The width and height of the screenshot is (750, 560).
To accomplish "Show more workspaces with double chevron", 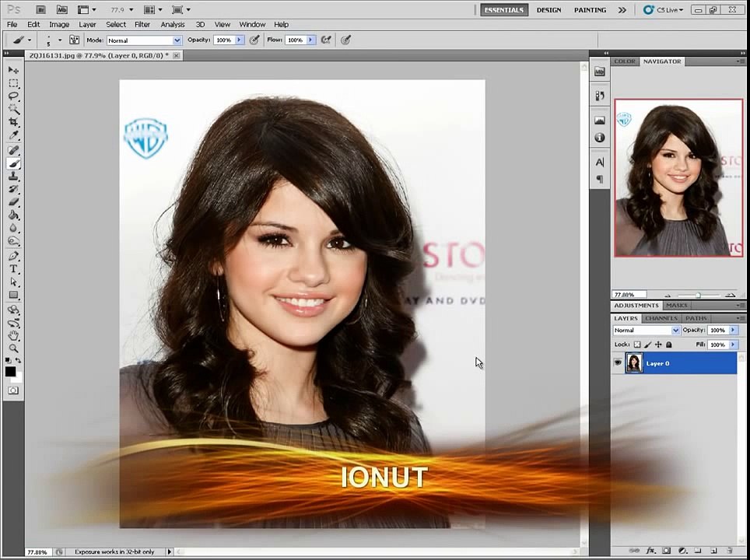I will [x=622, y=10].
